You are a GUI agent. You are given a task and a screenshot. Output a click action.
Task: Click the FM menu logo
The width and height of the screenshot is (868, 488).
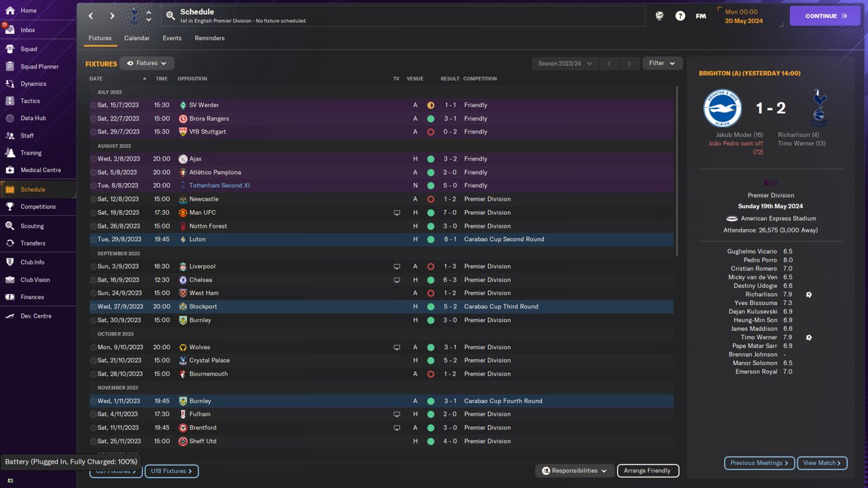click(701, 16)
